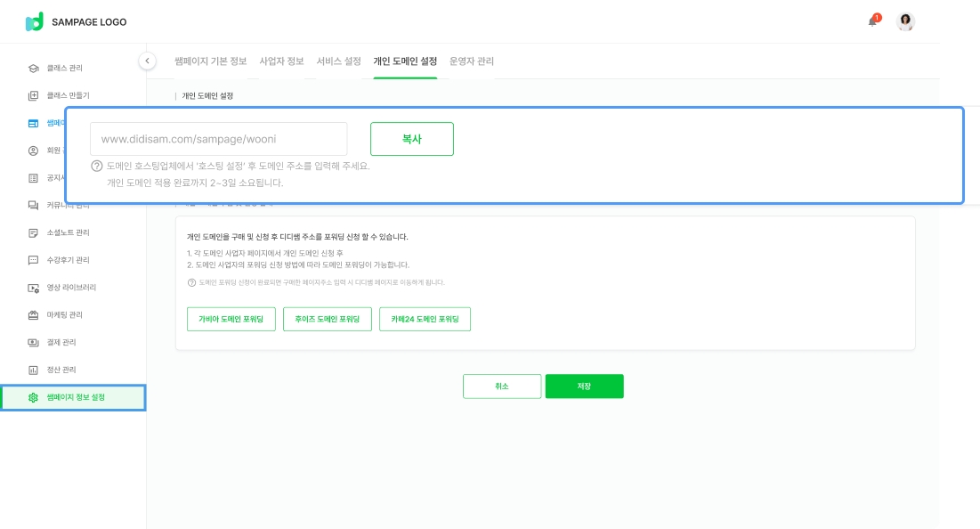This screenshot has height=529, width=980.
Task: Collapse the sidebar with the chevron button
Action: pos(148,61)
